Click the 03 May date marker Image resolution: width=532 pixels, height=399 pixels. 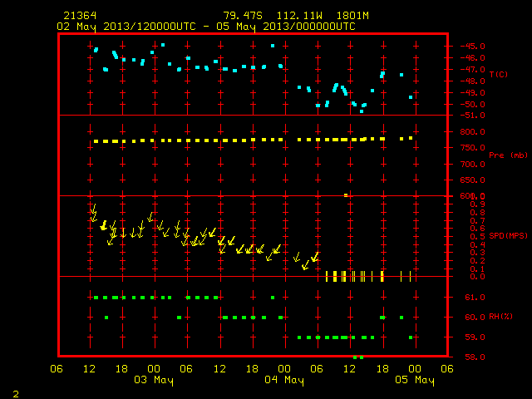click(153, 380)
